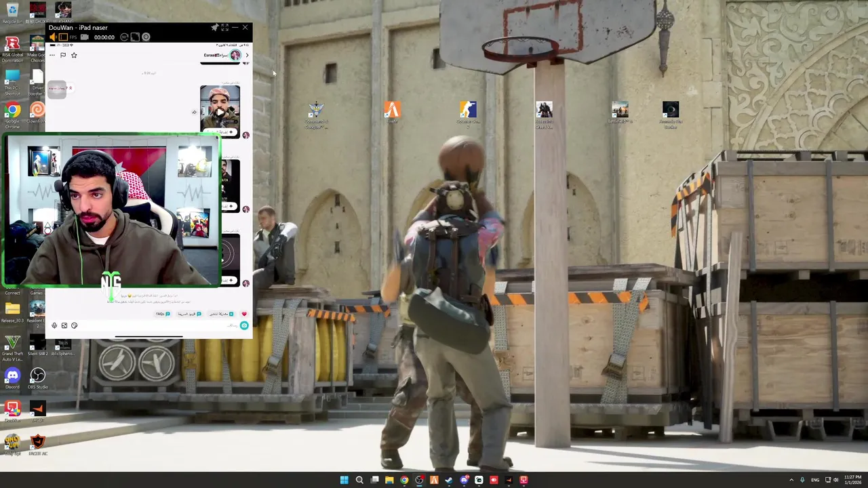The width and height of the screenshot is (868, 488).
Task: Click DouWan orange frame display-mode icon
Action: point(63,37)
